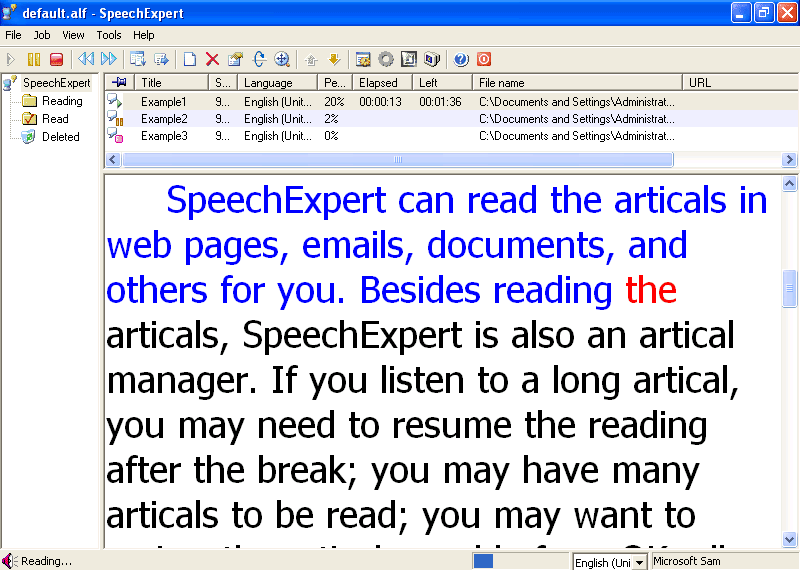The height and width of the screenshot is (570, 800).
Task: Click the paused status icon of Example2
Action: click(115, 118)
